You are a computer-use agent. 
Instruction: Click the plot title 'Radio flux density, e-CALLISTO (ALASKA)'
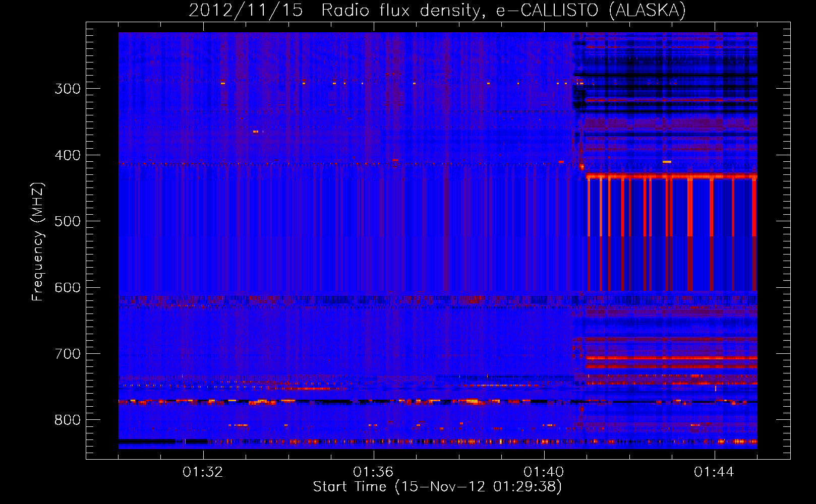pyautogui.click(x=503, y=10)
